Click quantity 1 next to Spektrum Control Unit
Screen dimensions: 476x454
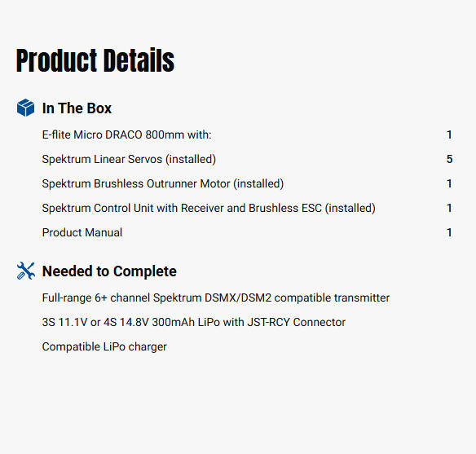449,208
